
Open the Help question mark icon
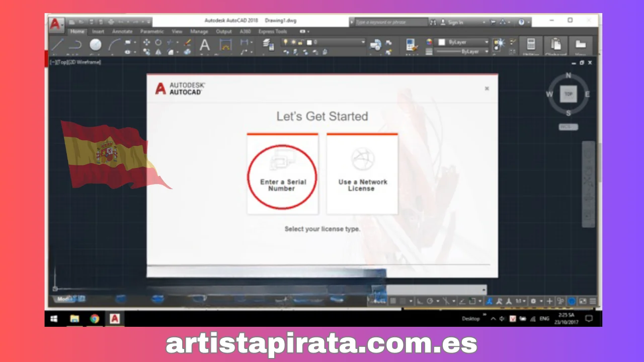click(521, 22)
